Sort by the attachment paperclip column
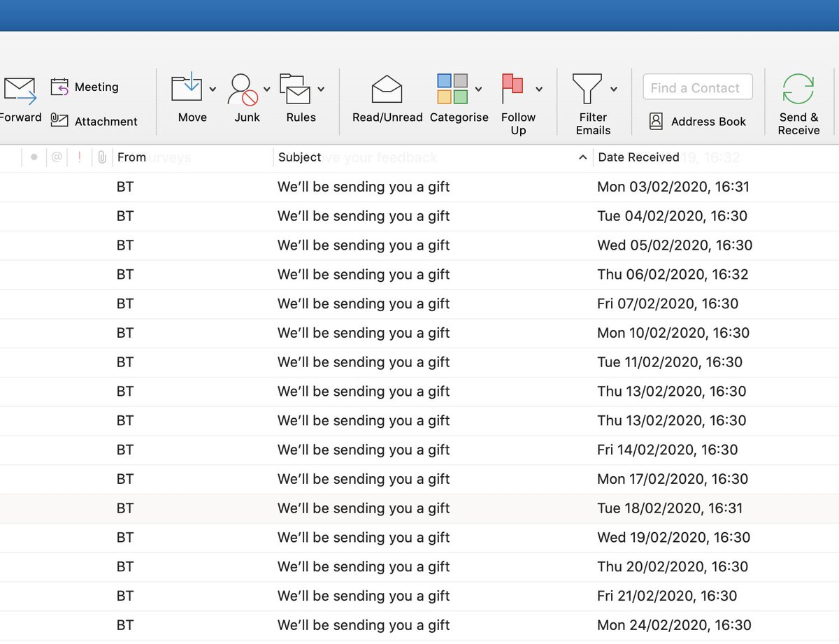 102,157
